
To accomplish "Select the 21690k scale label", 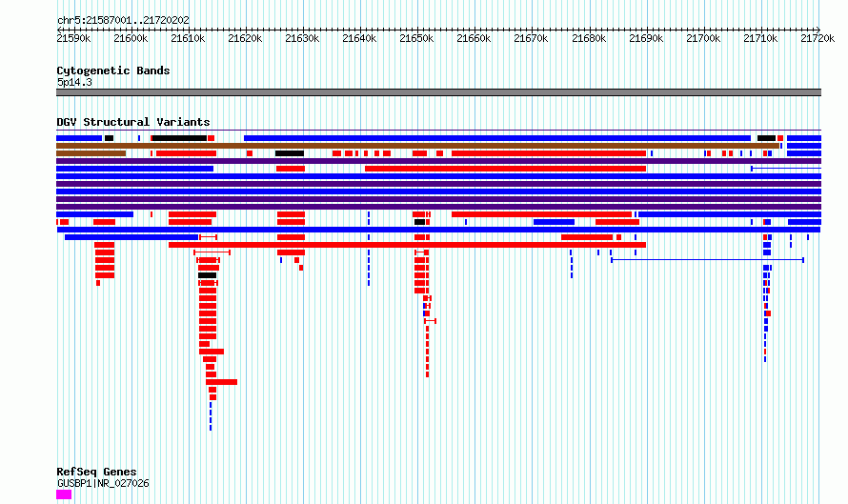I will tap(646, 38).
